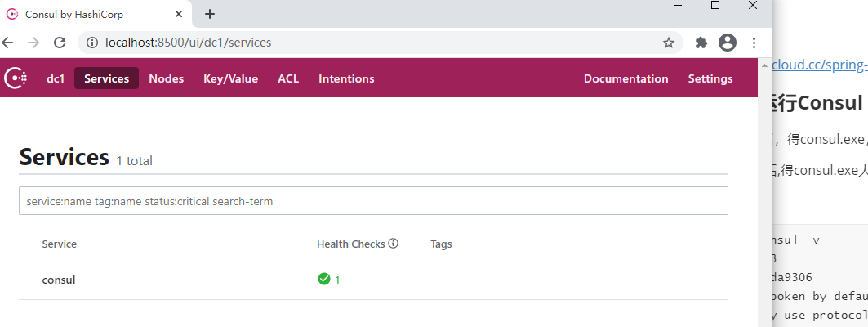Screen dimensions: 868x327
Task: Focus the services search filter field
Action: [373, 201]
